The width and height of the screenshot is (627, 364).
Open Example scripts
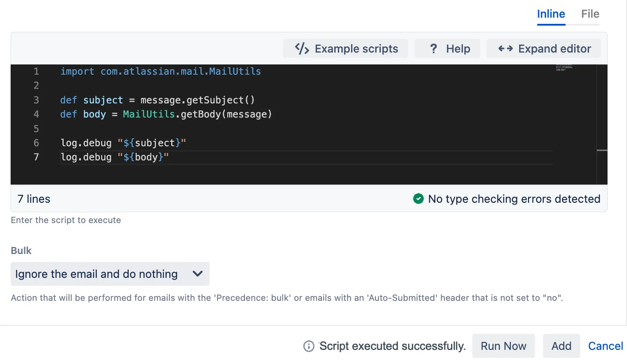(345, 49)
